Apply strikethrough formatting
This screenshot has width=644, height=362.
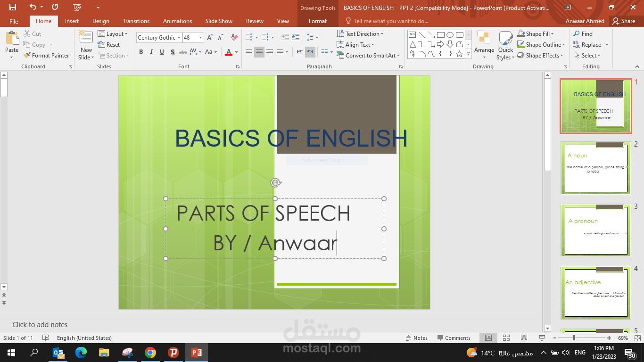click(183, 52)
